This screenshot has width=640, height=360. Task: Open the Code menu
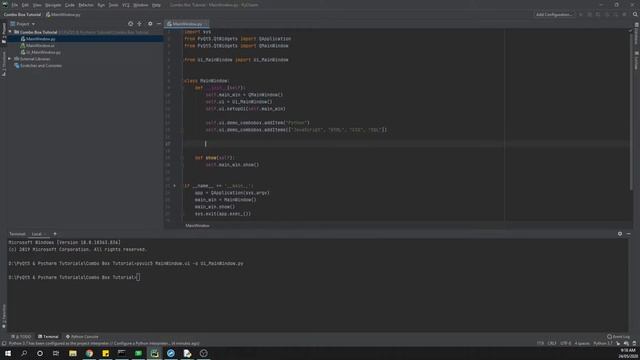70,5
